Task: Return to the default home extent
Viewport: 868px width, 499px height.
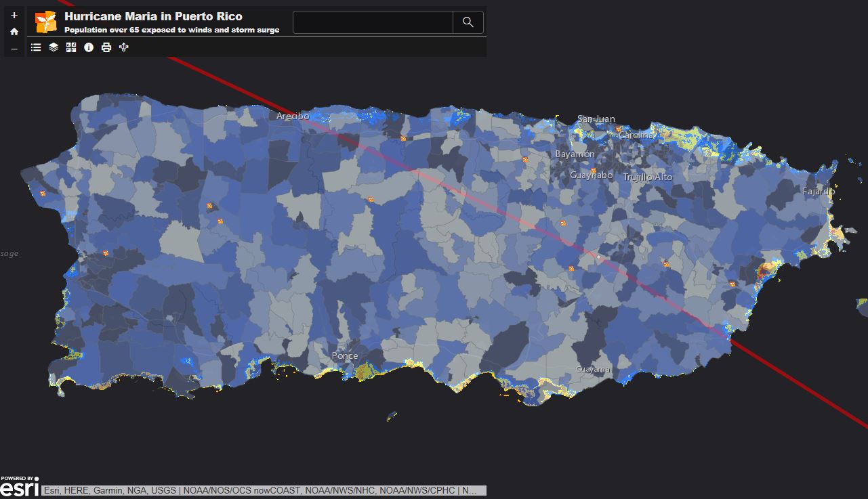Action: pyautogui.click(x=14, y=32)
